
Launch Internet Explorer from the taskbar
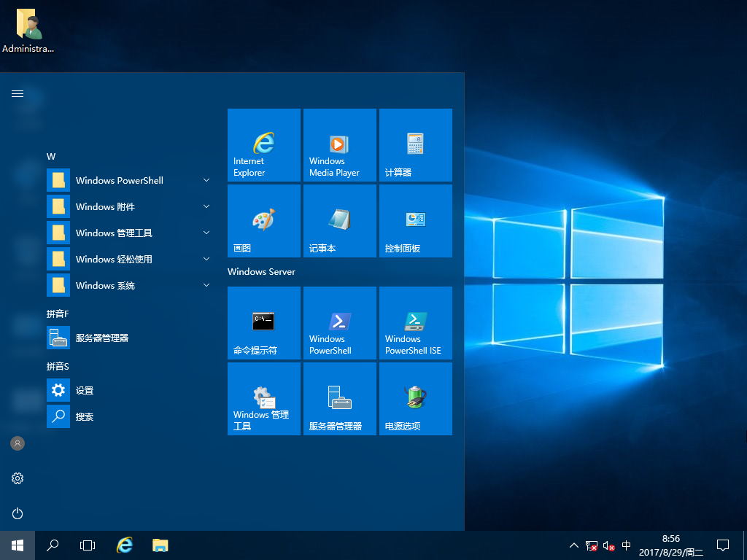(125, 545)
